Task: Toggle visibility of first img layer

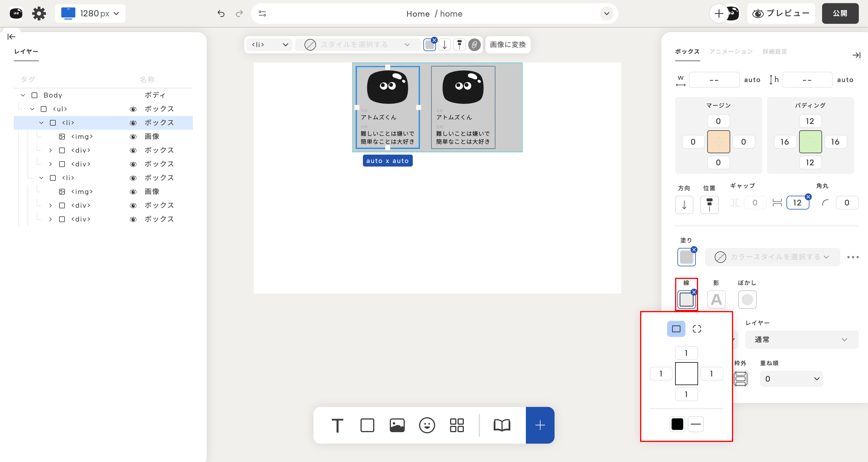Action: coord(133,137)
